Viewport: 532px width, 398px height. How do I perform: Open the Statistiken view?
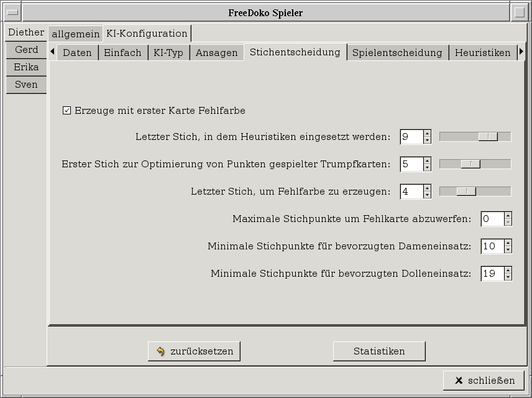click(379, 351)
